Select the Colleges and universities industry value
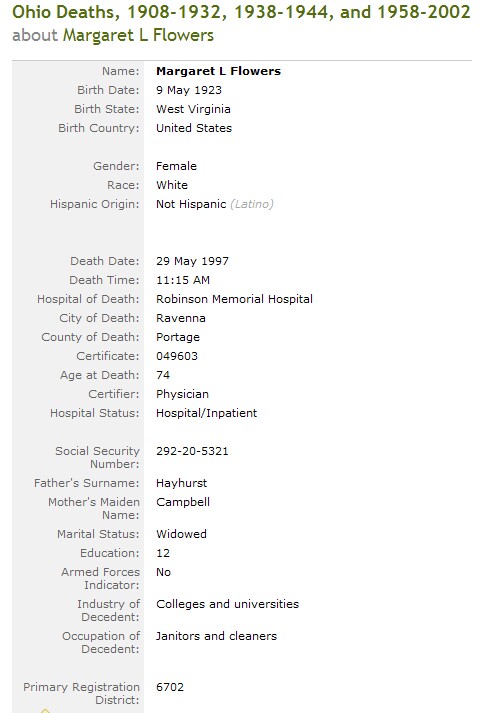This screenshot has width=484, height=713. click(227, 604)
